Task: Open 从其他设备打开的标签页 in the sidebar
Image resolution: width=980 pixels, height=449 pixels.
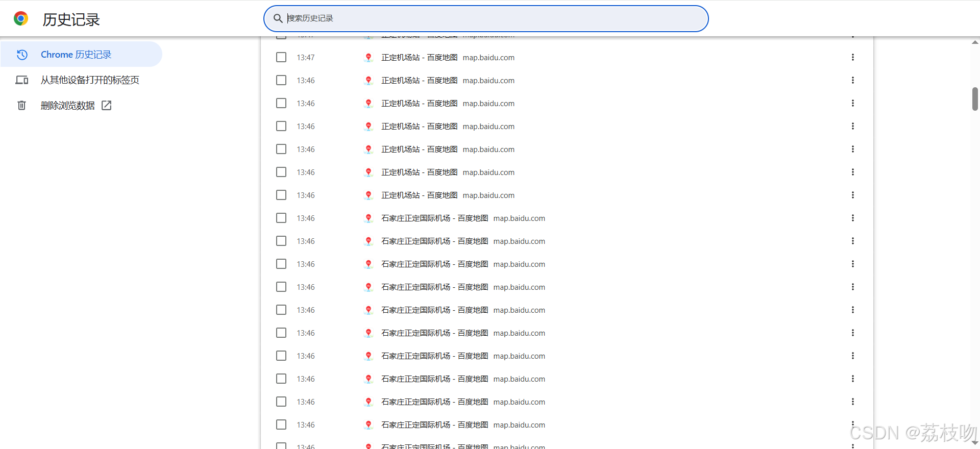Action: [81, 80]
